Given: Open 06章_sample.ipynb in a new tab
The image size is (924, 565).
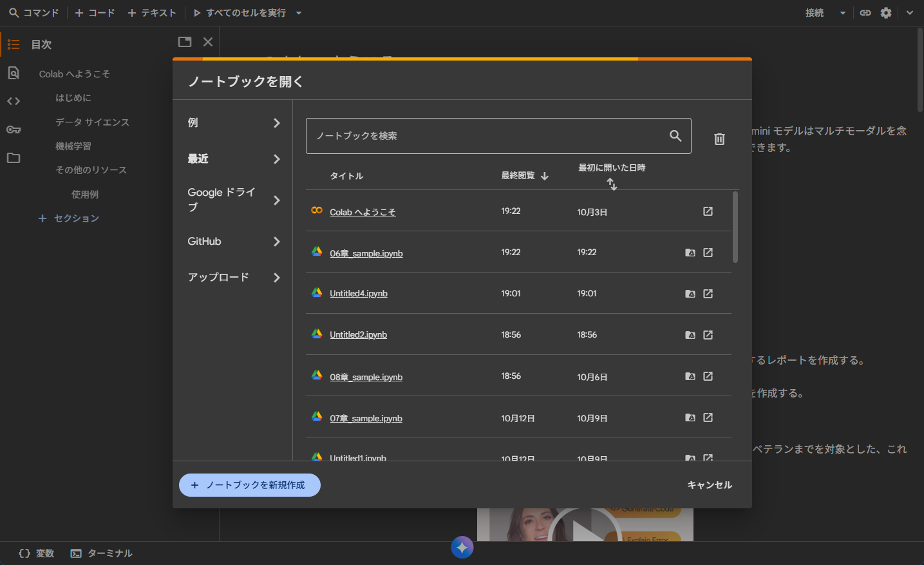Looking at the screenshot, I should (708, 253).
